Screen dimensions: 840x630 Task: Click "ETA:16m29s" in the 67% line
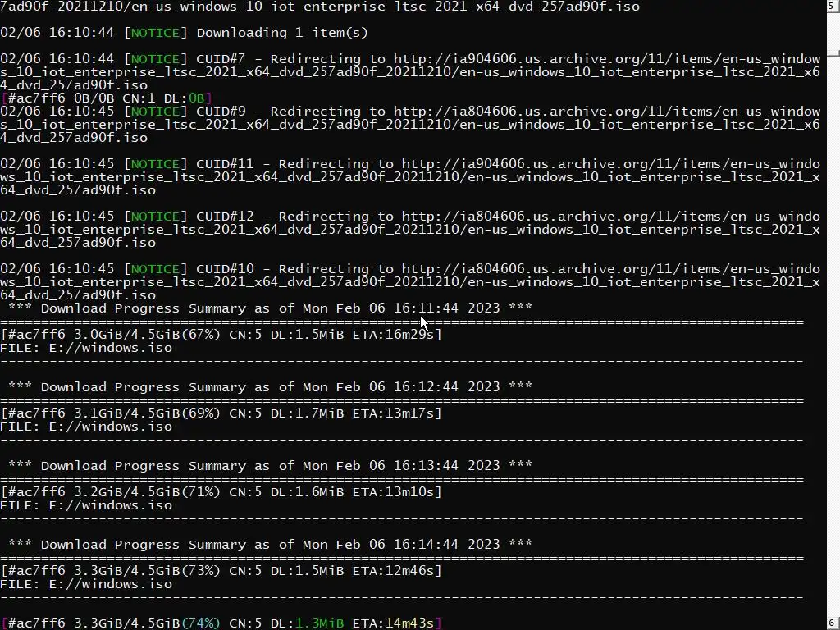pos(393,335)
